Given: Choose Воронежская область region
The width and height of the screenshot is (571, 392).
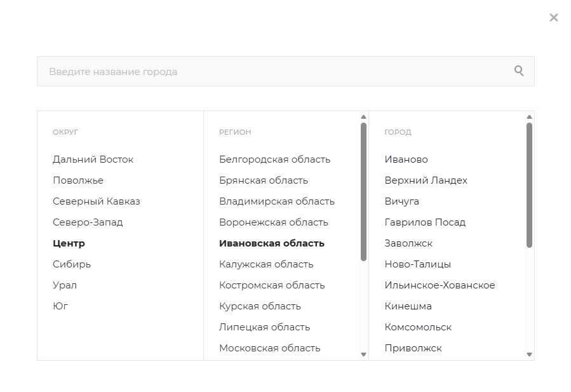Looking at the screenshot, I should (274, 222).
